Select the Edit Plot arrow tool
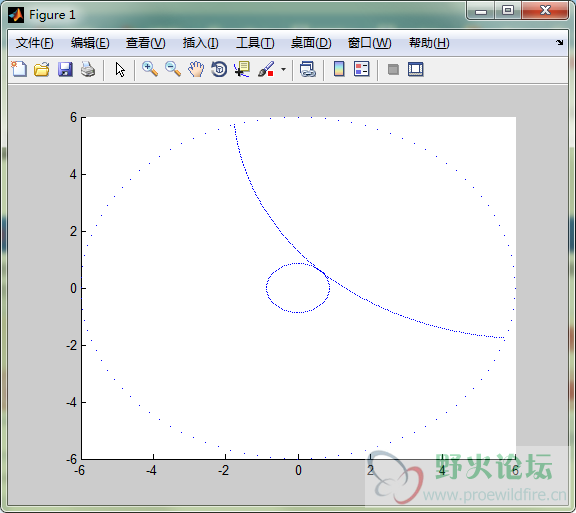 120,69
